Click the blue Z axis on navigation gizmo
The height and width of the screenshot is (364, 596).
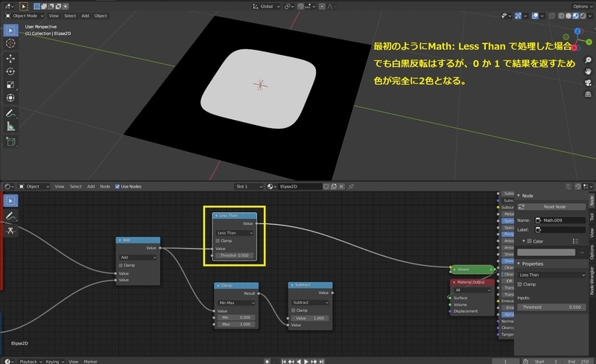coord(578,31)
